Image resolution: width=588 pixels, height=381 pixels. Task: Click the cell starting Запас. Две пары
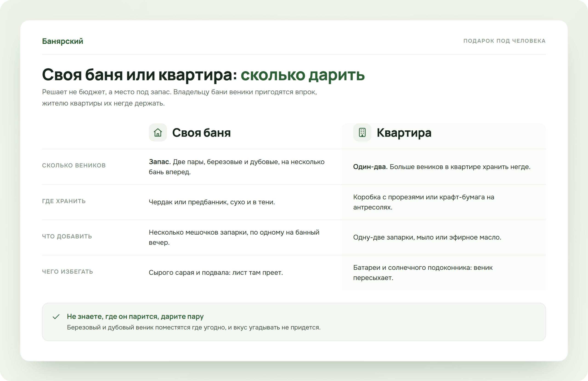click(237, 167)
